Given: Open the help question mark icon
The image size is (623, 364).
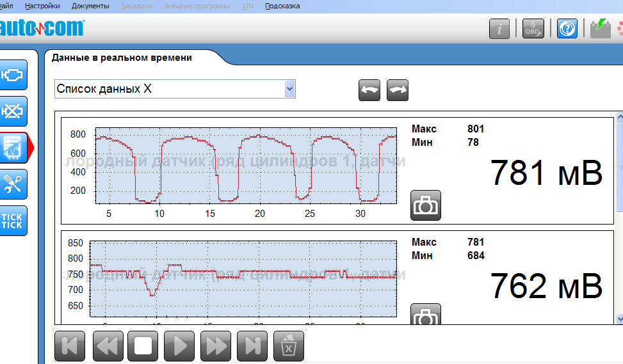Looking at the screenshot, I should point(567,29).
